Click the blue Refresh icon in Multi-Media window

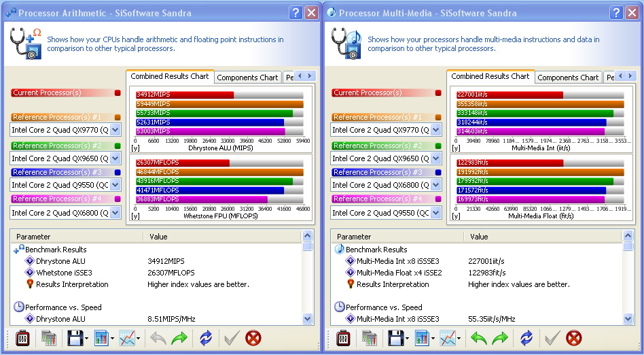tap(526, 339)
